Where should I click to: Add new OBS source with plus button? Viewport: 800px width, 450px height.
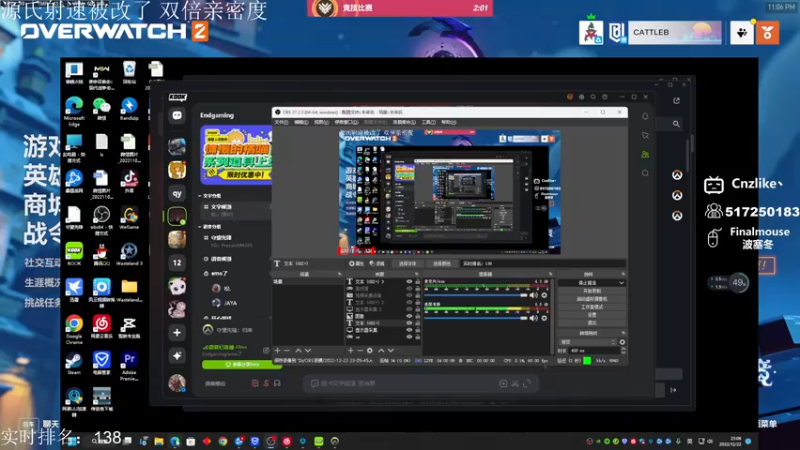click(351, 351)
